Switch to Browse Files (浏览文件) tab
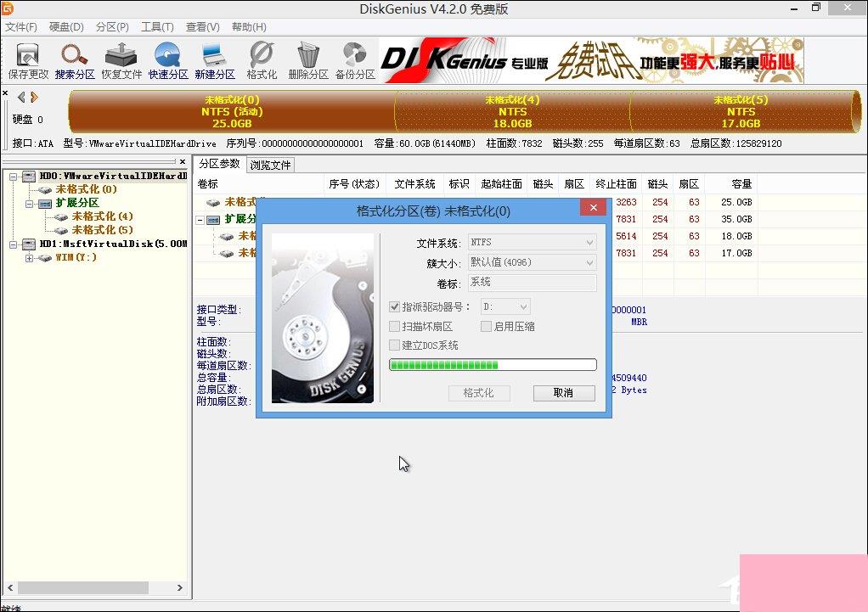This screenshot has height=612, width=868. click(x=270, y=165)
